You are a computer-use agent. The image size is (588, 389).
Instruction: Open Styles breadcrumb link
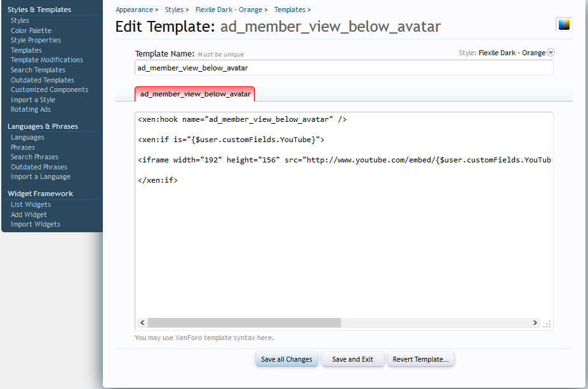pos(174,10)
